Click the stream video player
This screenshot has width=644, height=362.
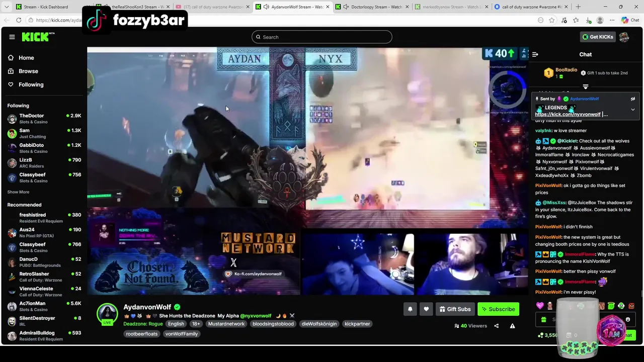click(x=307, y=171)
